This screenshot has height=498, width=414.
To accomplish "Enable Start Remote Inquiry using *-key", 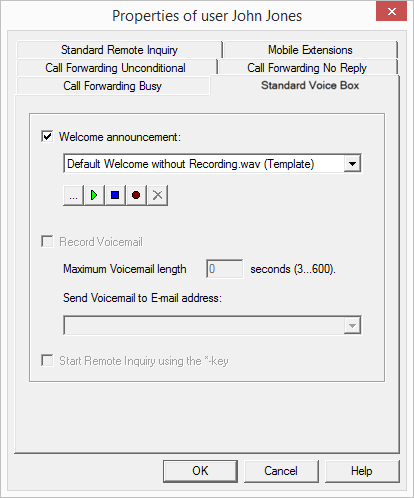I will 47,360.
